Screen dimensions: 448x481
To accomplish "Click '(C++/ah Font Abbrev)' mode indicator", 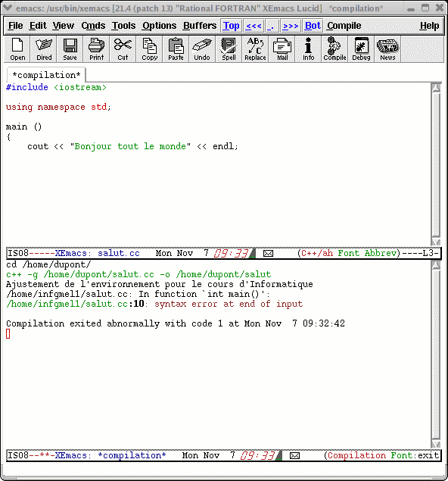I will pos(349,254).
